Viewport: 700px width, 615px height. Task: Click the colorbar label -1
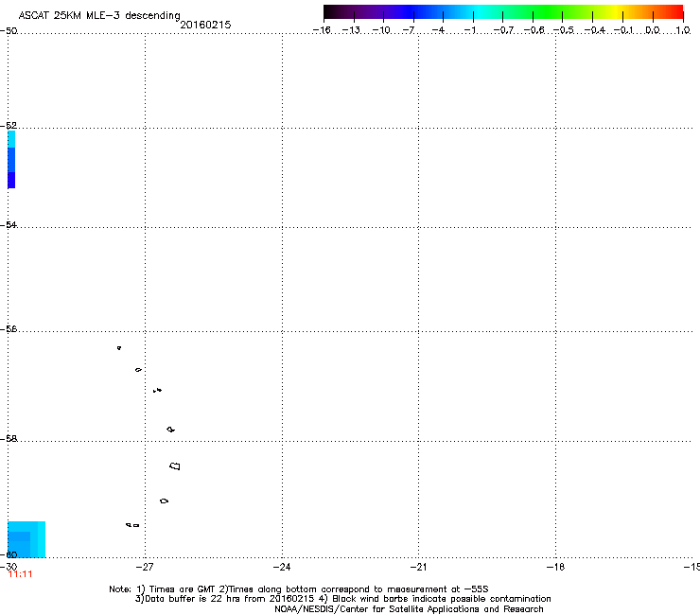(469, 30)
